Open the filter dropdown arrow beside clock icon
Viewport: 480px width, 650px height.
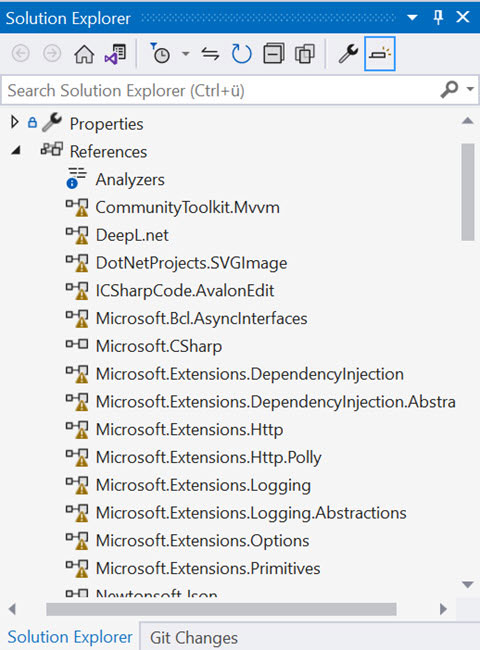click(186, 53)
